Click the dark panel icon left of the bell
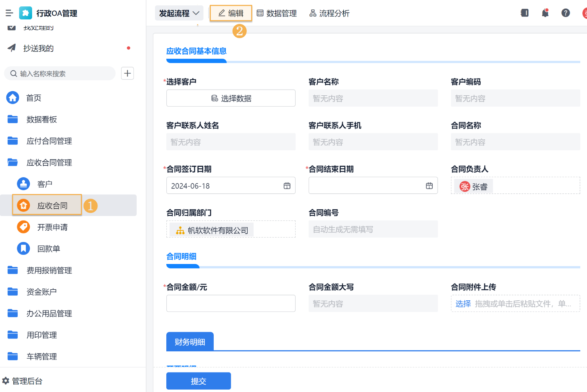 point(525,13)
